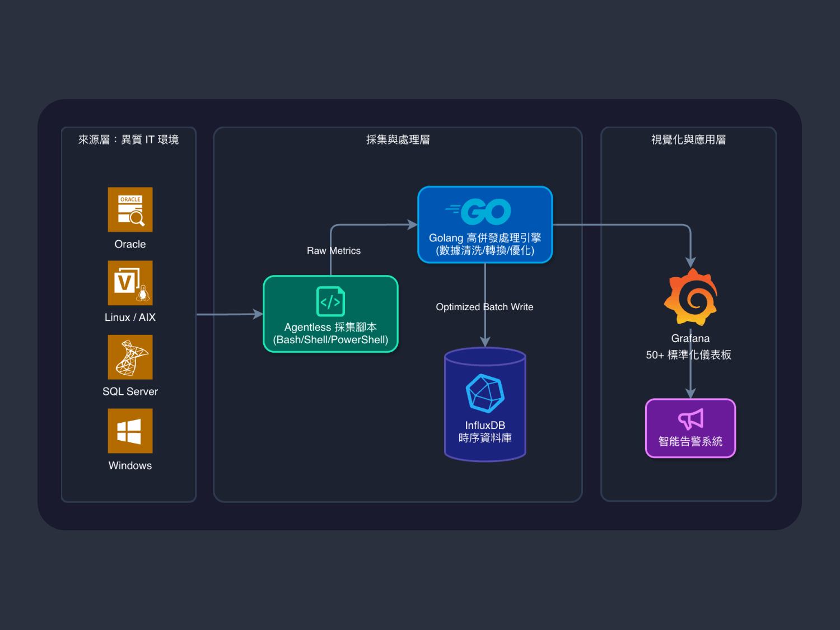The width and height of the screenshot is (840, 630).
Task: Click the 智能告警系統 label text
Action: pos(690,441)
